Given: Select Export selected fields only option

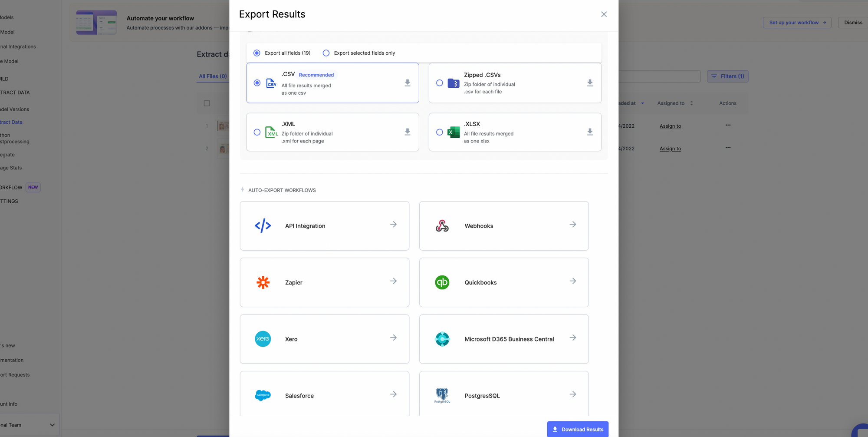Looking at the screenshot, I should (326, 53).
